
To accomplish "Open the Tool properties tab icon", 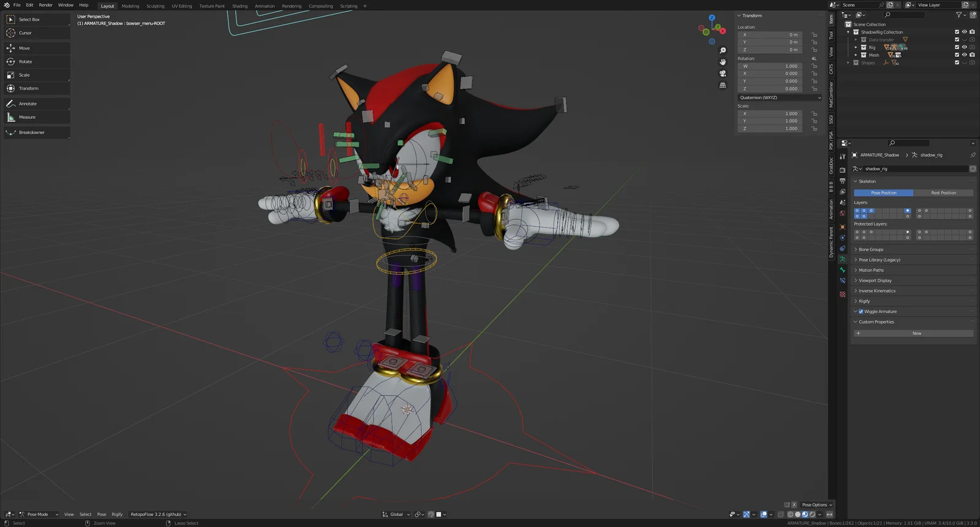I will tap(842, 157).
